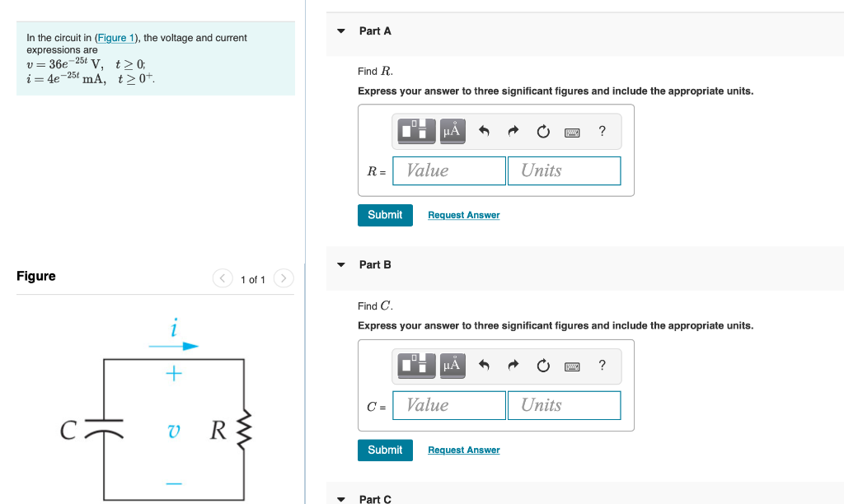
Task: Select the μÅ units icon in Part B
Action: pyautogui.click(x=452, y=366)
